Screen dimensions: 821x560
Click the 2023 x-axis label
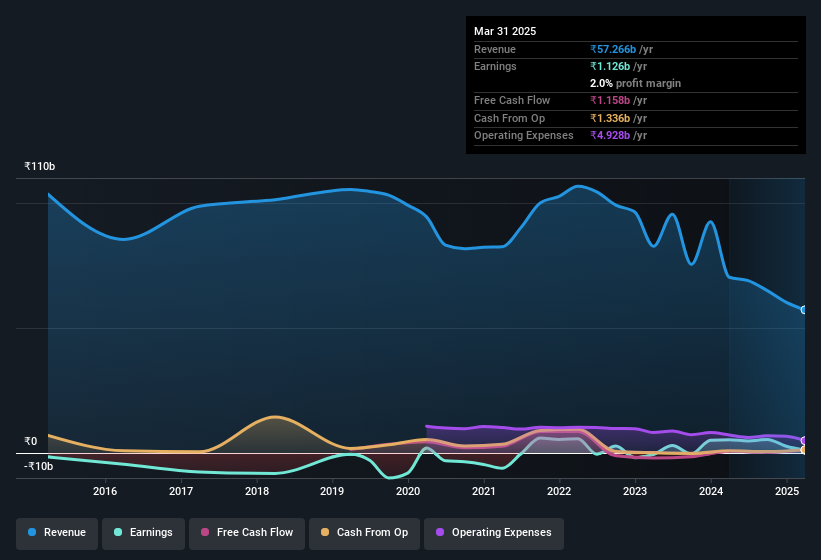(635, 491)
